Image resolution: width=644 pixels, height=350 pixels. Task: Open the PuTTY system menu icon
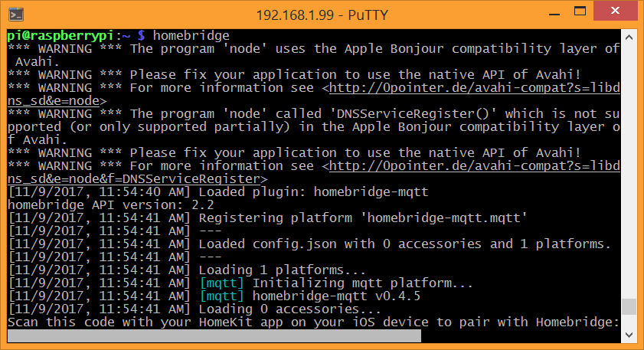click(x=16, y=15)
